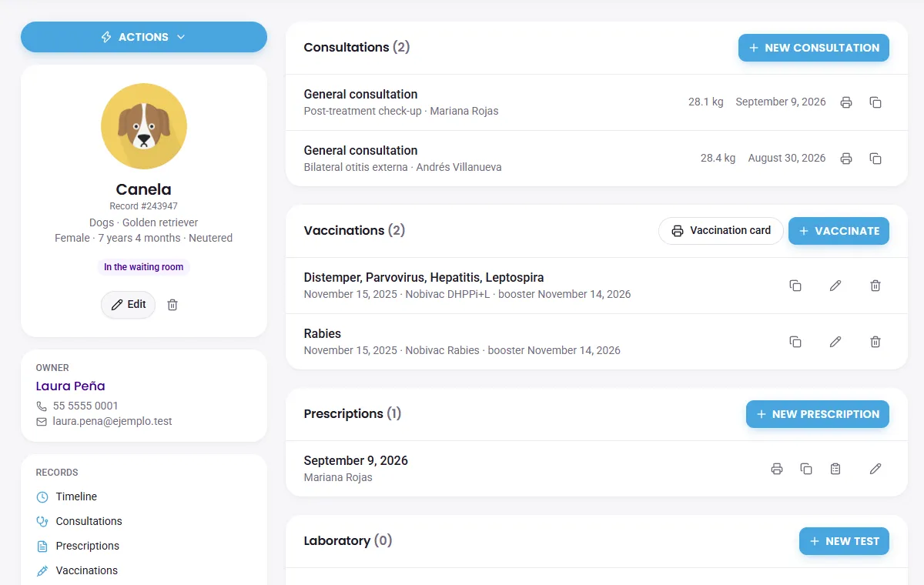Image resolution: width=924 pixels, height=585 pixels.
Task: Open the Bilateral otitis externa consultation row
Action: 597,159
